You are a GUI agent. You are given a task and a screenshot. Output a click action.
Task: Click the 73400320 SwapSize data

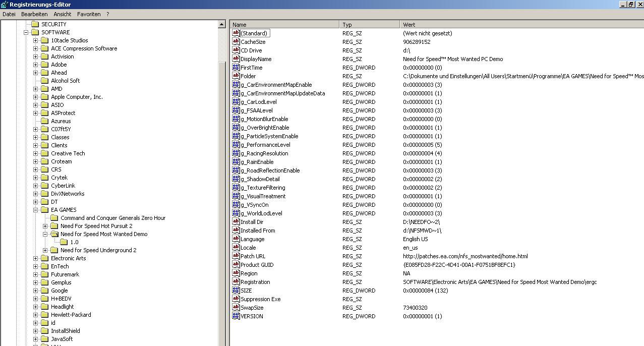[x=415, y=308]
